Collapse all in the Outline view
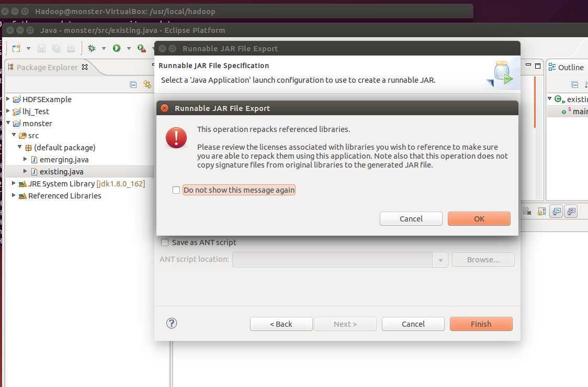Viewport: 588px width, 387px height. pyautogui.click(x=574, y=84)
